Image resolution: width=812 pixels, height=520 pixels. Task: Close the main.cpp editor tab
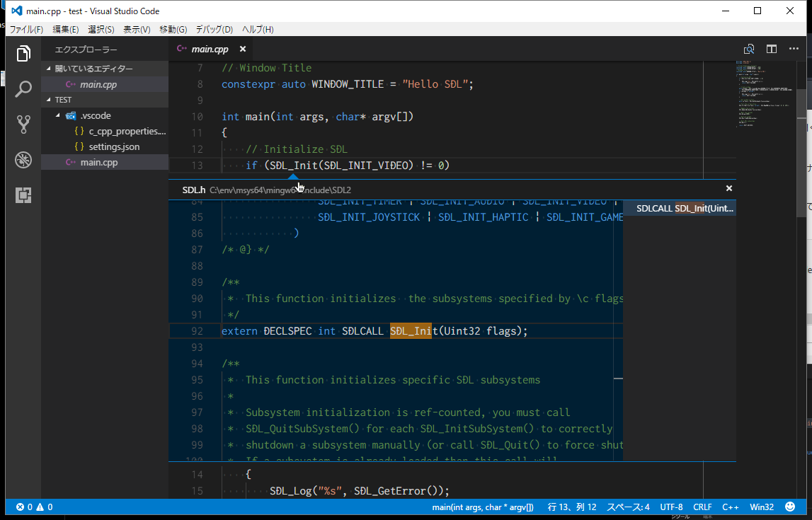coord(242,49)
